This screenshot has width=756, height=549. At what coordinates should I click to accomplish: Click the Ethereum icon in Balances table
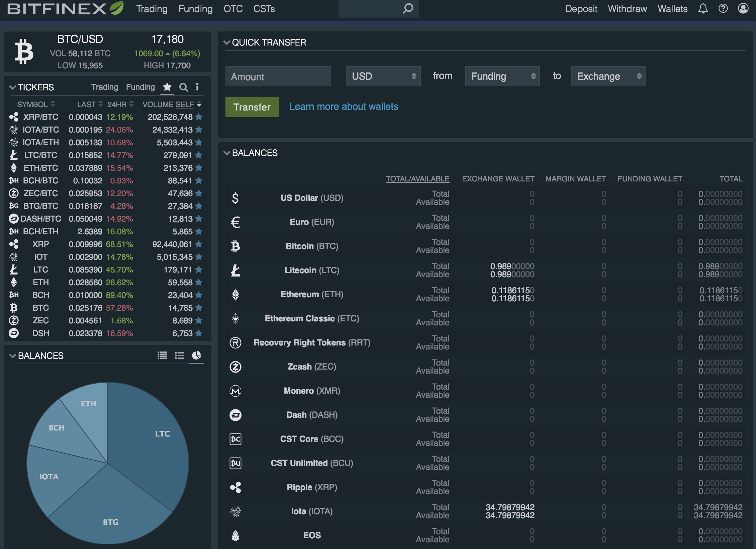(x=235, y=294)
